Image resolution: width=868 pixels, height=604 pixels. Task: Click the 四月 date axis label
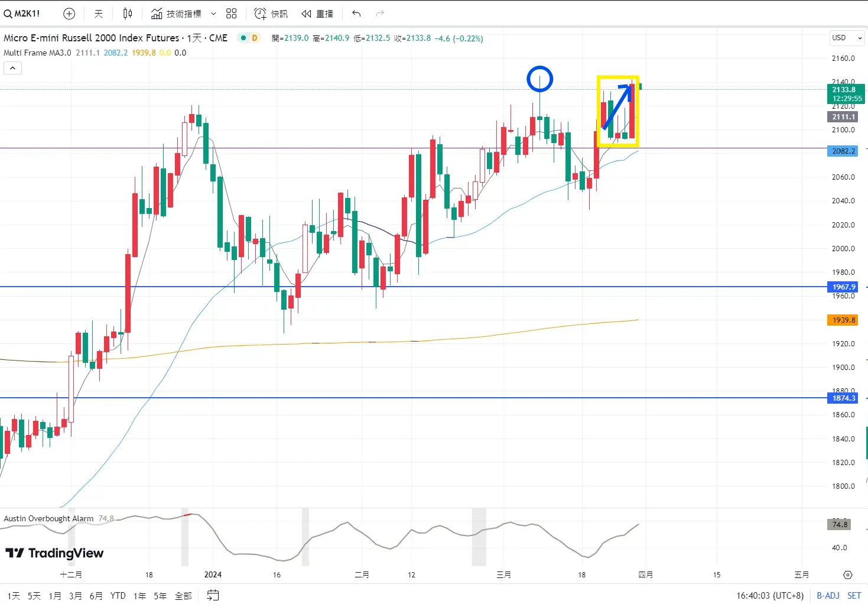(646, 575)
